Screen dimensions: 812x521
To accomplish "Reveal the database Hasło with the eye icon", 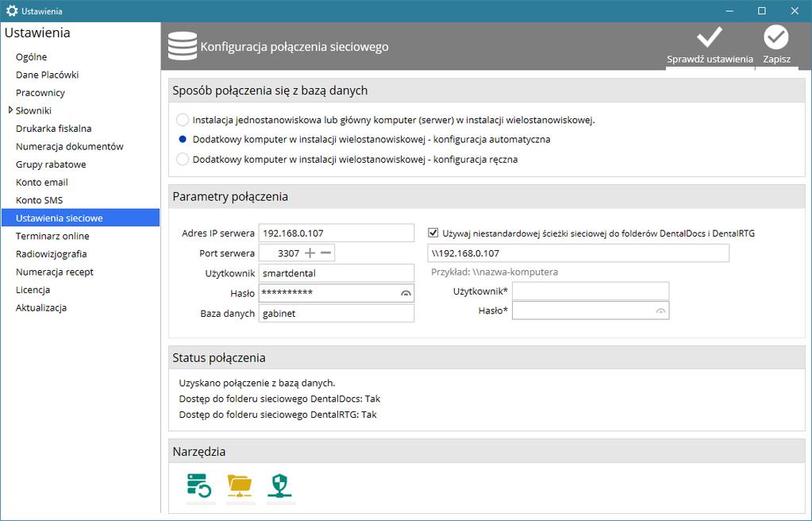I will click(406, 293).
